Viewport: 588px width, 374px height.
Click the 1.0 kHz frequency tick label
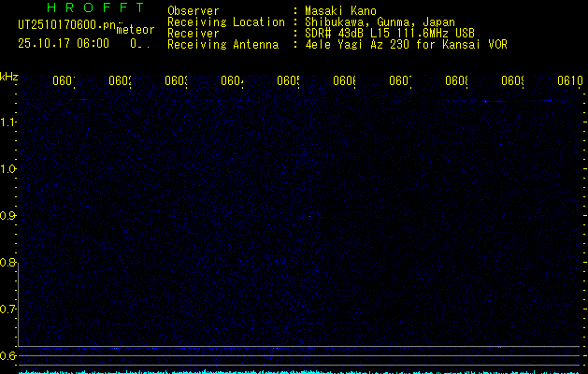click(x=7, y=169)
